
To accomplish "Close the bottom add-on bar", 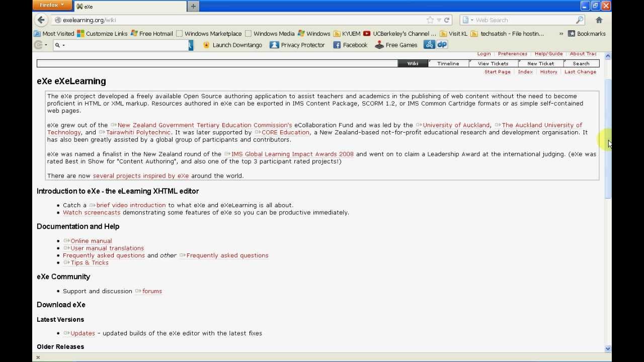I will 38,357.
